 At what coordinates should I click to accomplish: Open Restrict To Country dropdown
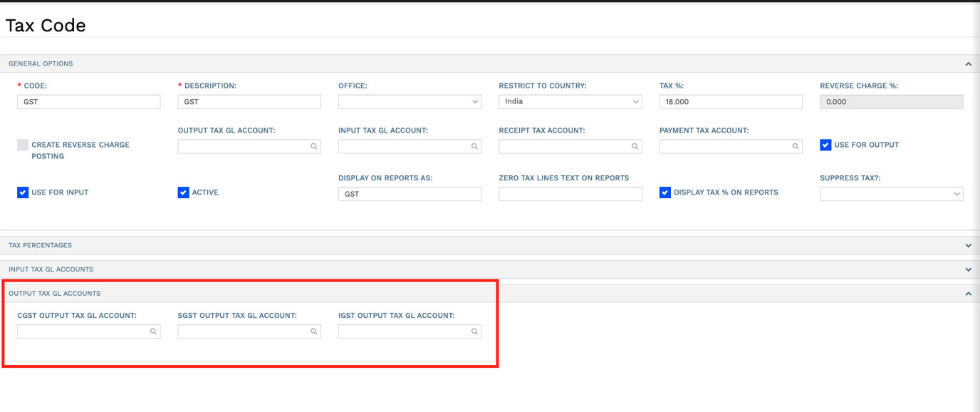tap(570, 102)
